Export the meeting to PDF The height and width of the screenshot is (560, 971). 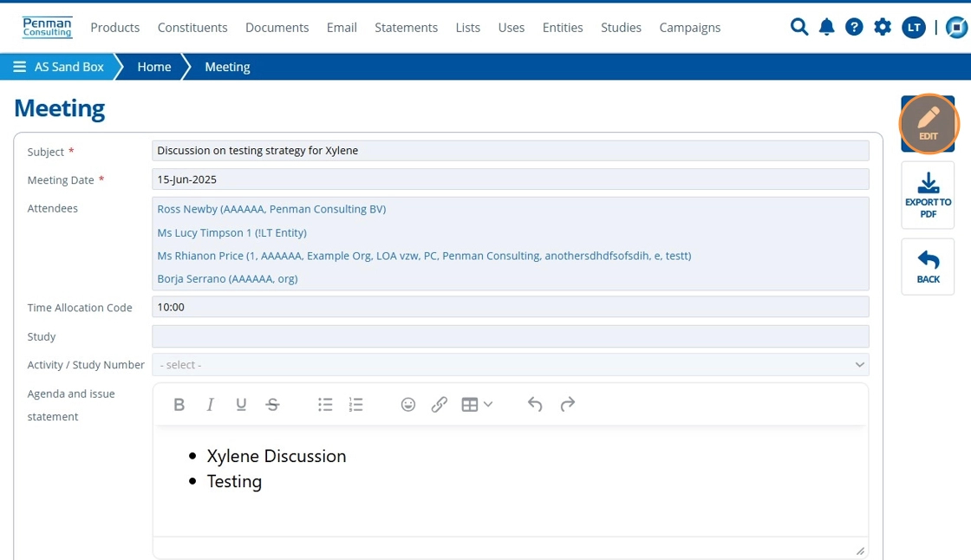tap(928, 195)
